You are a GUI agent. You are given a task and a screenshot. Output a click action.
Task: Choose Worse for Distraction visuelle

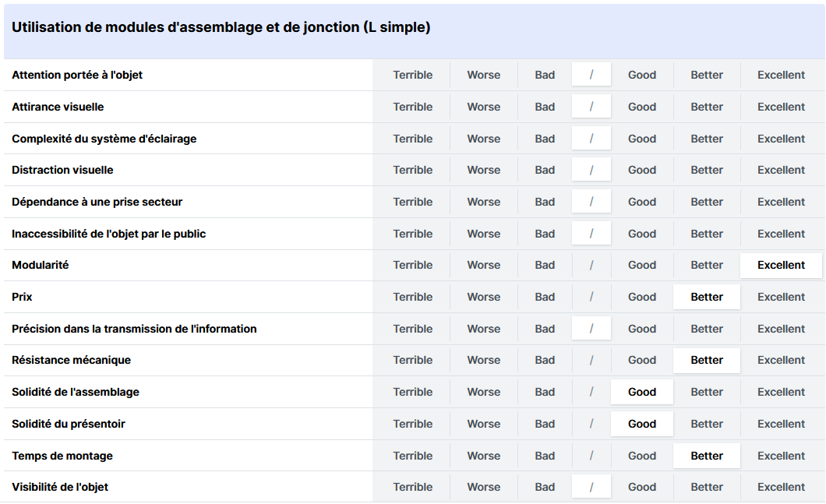point(483,170)
